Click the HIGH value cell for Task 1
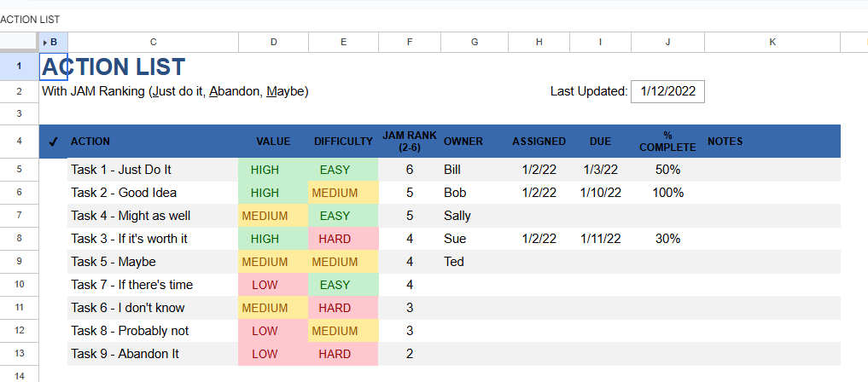868x382 pixels. click(x=273, y=170)
